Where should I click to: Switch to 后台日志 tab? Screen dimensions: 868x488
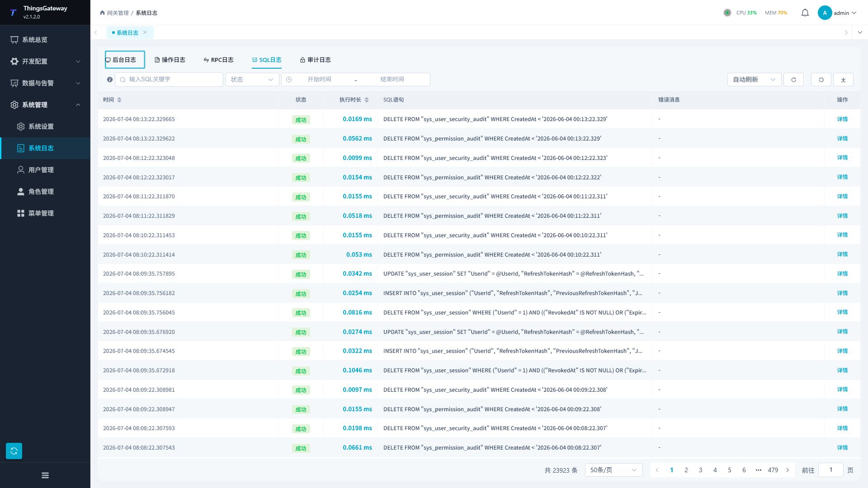point(125,60)
